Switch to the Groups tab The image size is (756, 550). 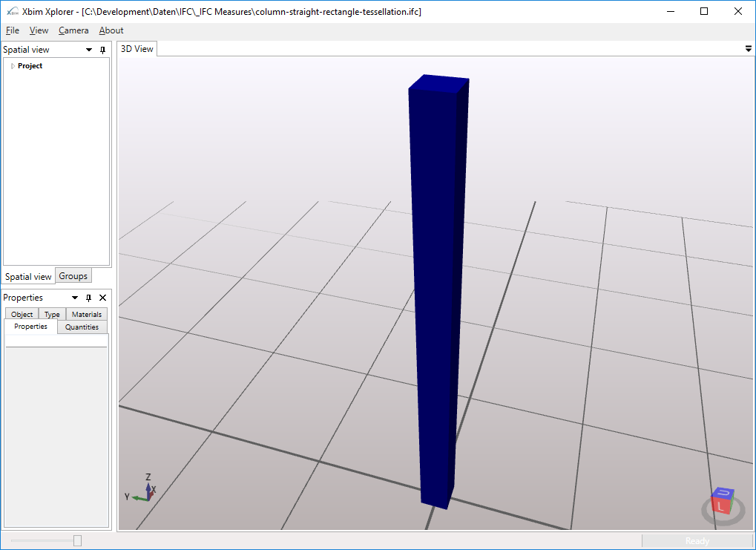click(x=73, y=275)
